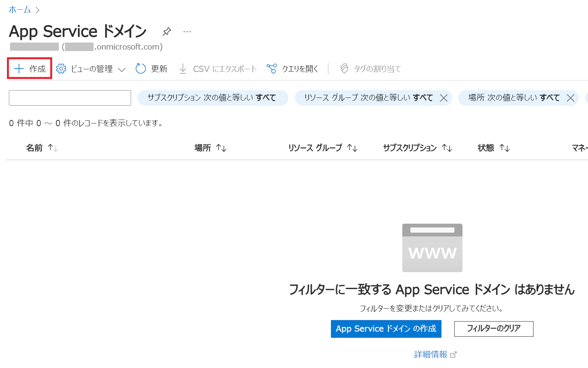Click the 状態 column header text
Screen dimensions: 588x368
(x=486, y=148)
